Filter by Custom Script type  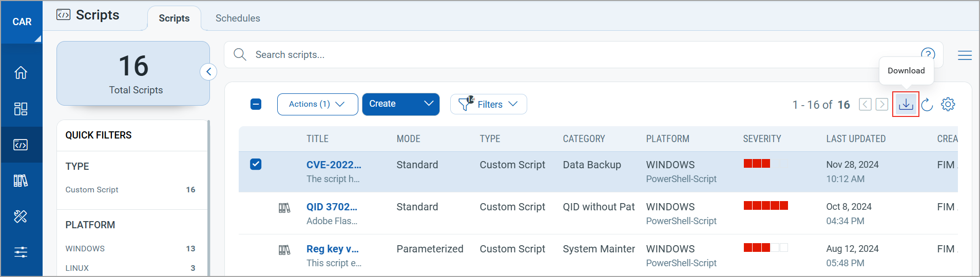(x=130, y=190)
